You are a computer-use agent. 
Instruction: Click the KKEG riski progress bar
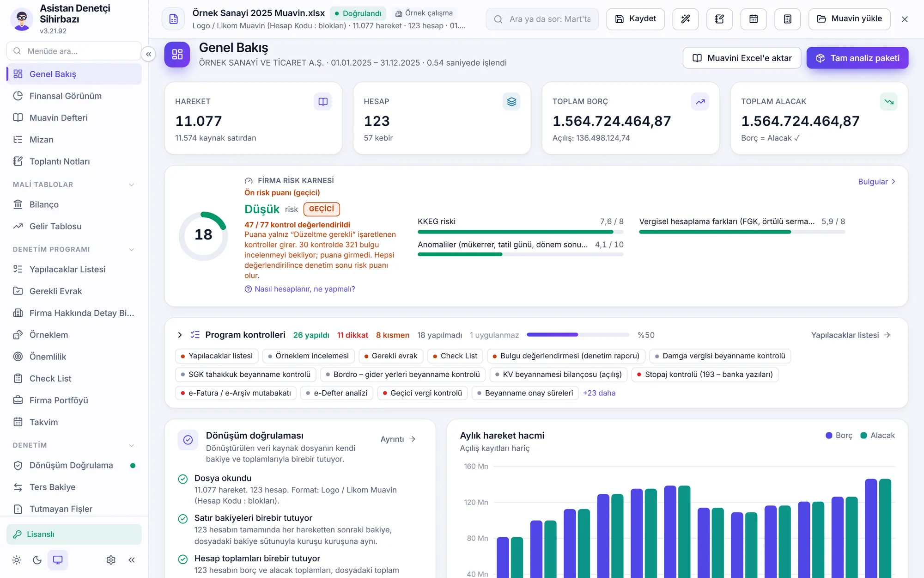[x=521, y=232]
